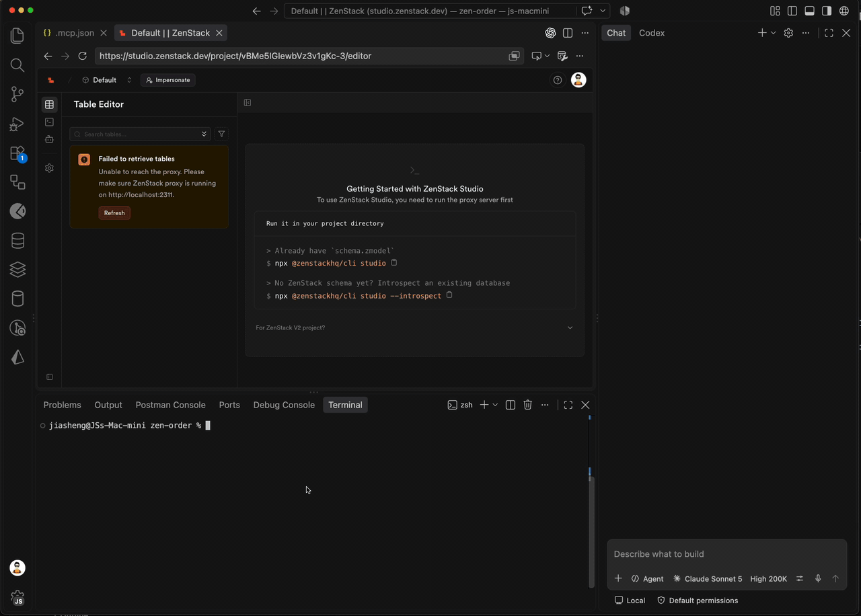Switch to the Codex tab
This screenshot has height=616, width=861.
652,33
